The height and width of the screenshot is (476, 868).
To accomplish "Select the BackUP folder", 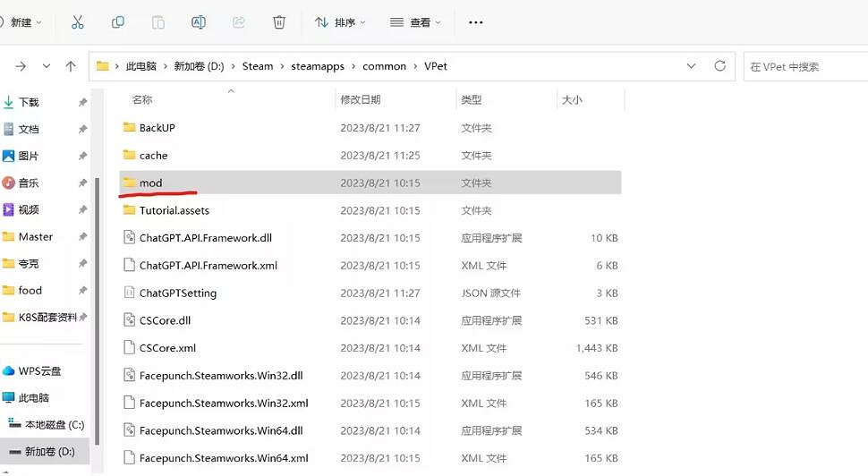I will coord(370,128).
